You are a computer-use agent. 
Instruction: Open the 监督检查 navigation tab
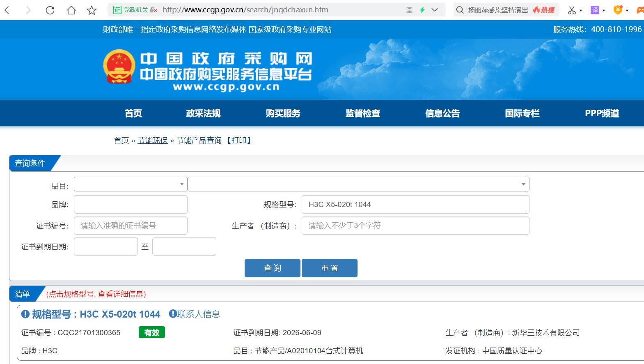click(x=362, y=113)
